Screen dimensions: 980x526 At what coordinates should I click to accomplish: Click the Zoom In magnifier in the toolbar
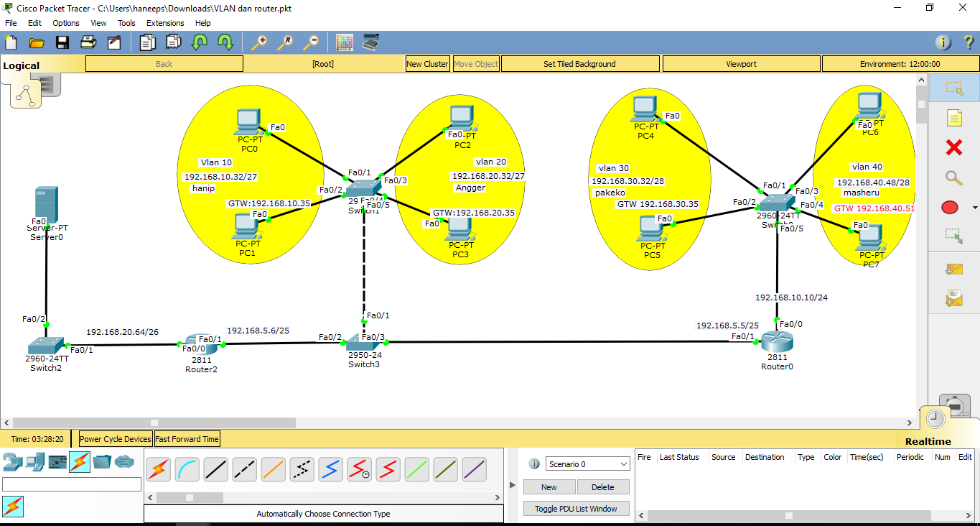coord(259,42)
